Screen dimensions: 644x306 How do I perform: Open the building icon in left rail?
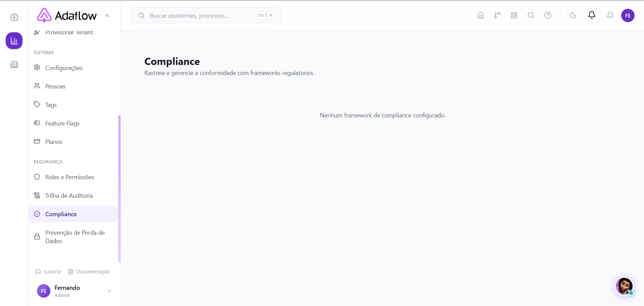[x=14, y=64]
